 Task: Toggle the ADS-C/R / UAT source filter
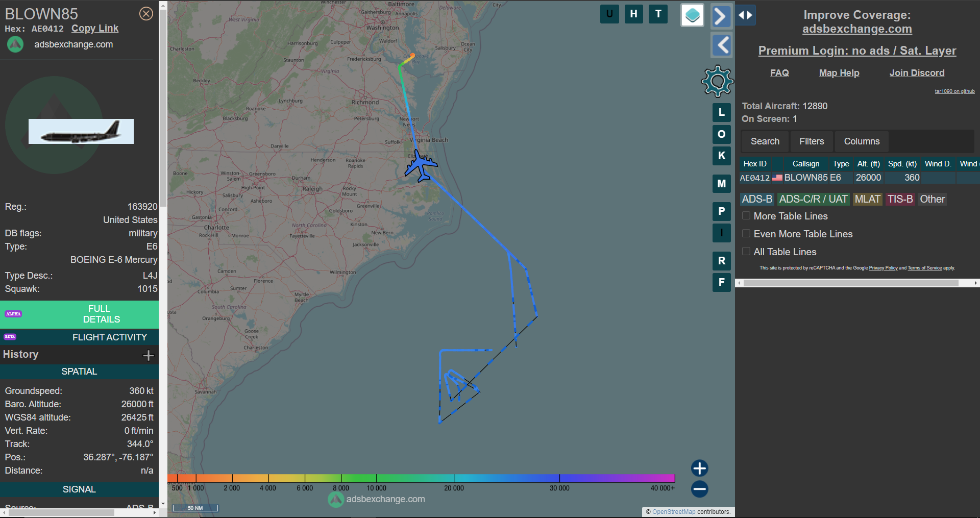click(x=813, y=199)
